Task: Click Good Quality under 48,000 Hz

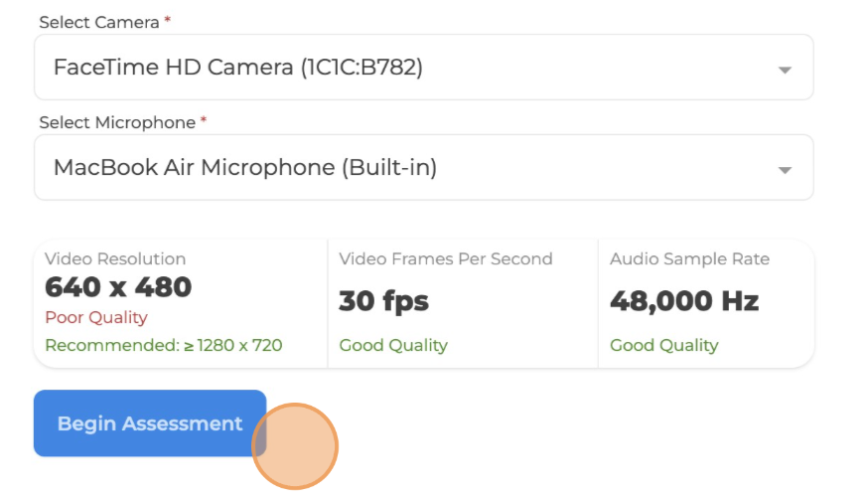Action: click(663, 345)
